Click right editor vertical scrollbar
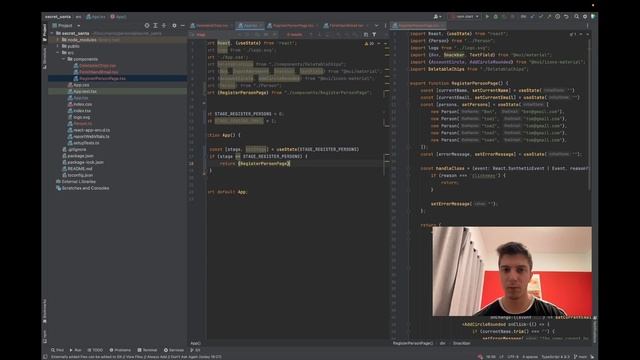This screenshot has width=640, height=360. (589, 114)
